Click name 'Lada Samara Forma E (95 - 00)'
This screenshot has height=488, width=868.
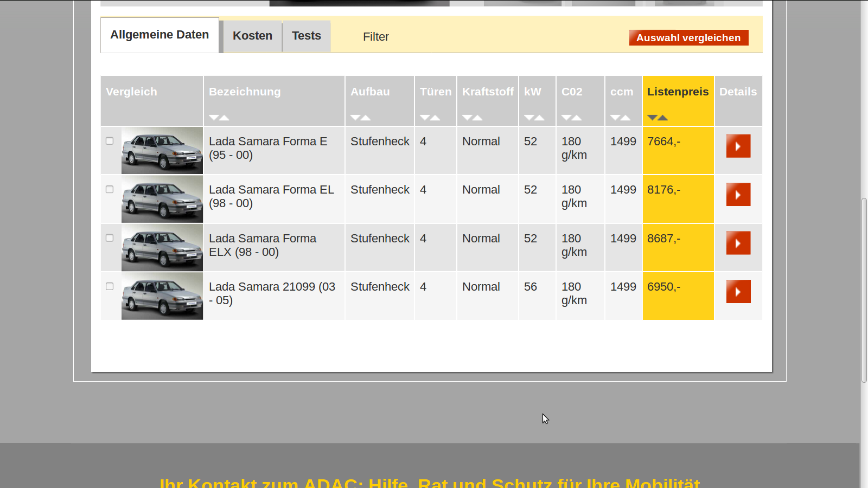click(268, 148)
